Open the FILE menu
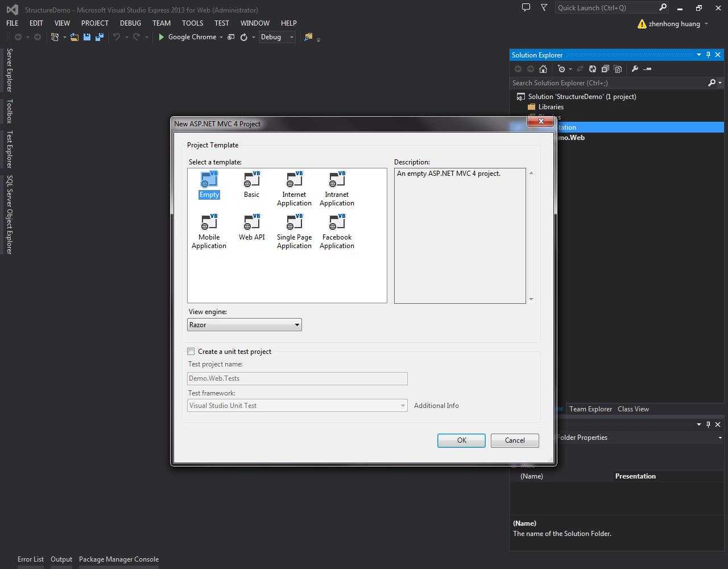This screenshot has width=728, height=569. (12, 23)
